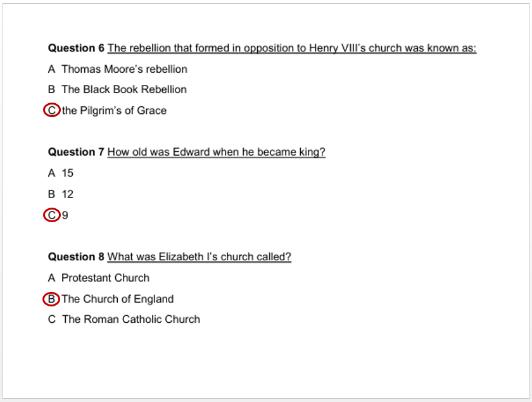Click letter A beside Protestant Church

(52, 278)
